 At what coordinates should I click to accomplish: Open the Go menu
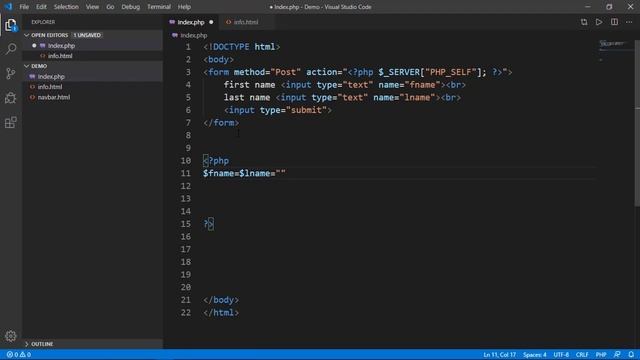(x=110, y=7)
